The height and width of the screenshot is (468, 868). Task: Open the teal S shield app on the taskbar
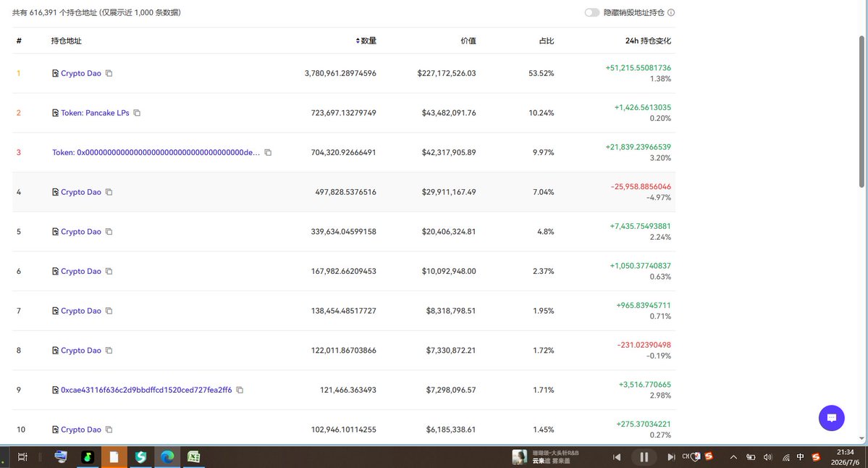tap(140, 457)
